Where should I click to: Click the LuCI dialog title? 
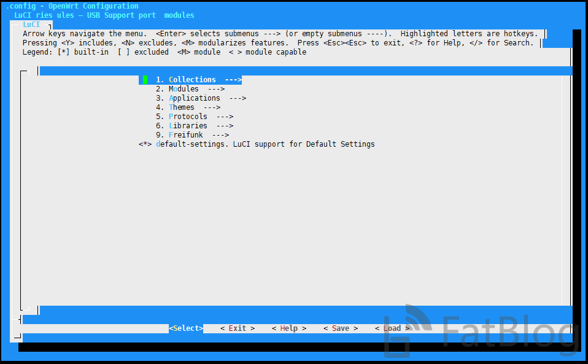tap(31, 25)
